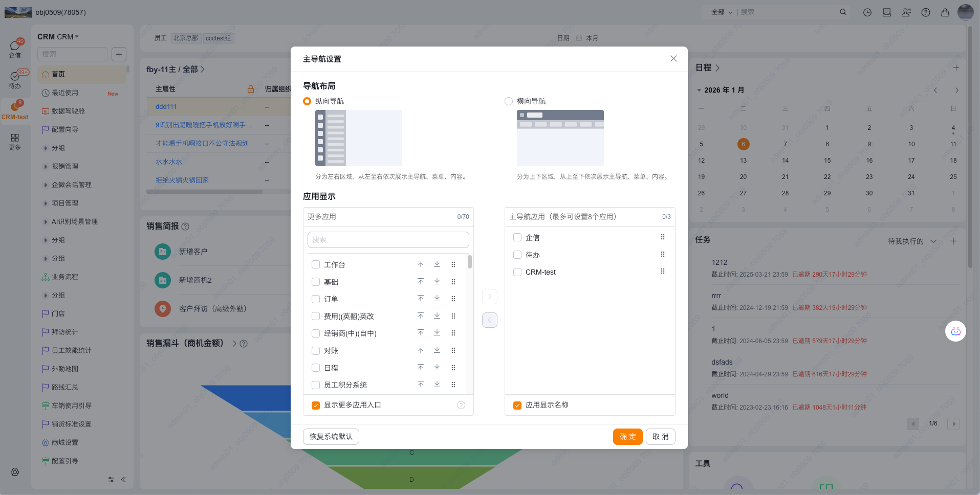Image resolution: width=980 pixels, height=495 pixels.
Task: Click the 横向导航 layout preview thumbnail
Action: click(x=560, y=138)
